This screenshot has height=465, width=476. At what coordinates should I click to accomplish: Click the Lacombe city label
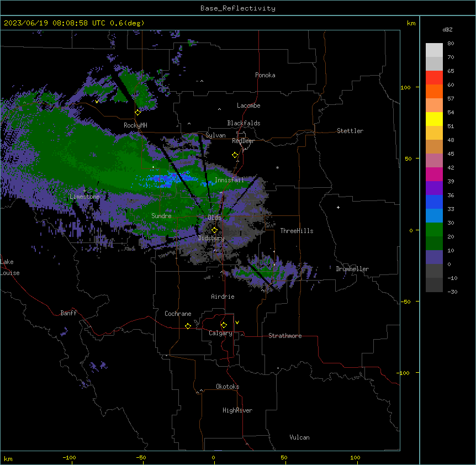[248, 105]
